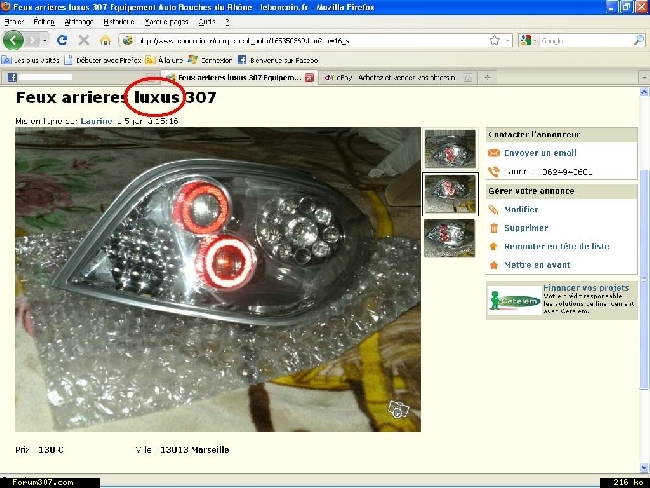Viewport: 650px width, 488px height.
Task: Click the Supprimer link
Action: [526, 228]
